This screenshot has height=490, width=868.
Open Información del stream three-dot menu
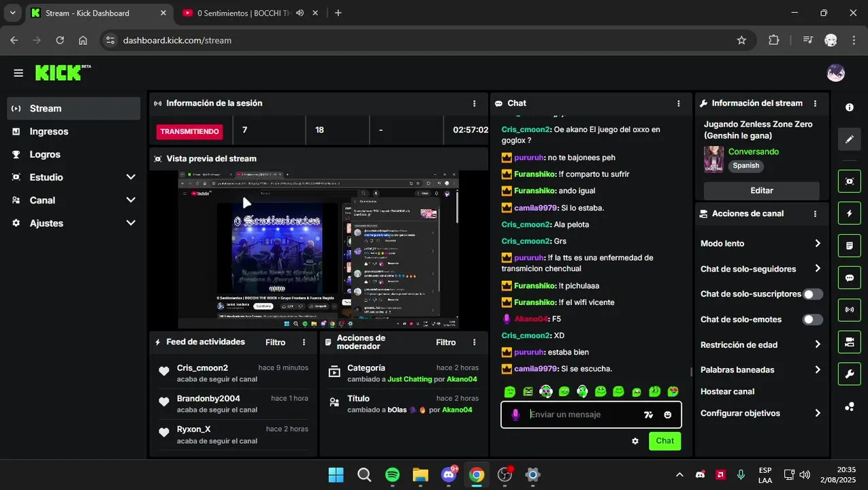coord(815,103)
